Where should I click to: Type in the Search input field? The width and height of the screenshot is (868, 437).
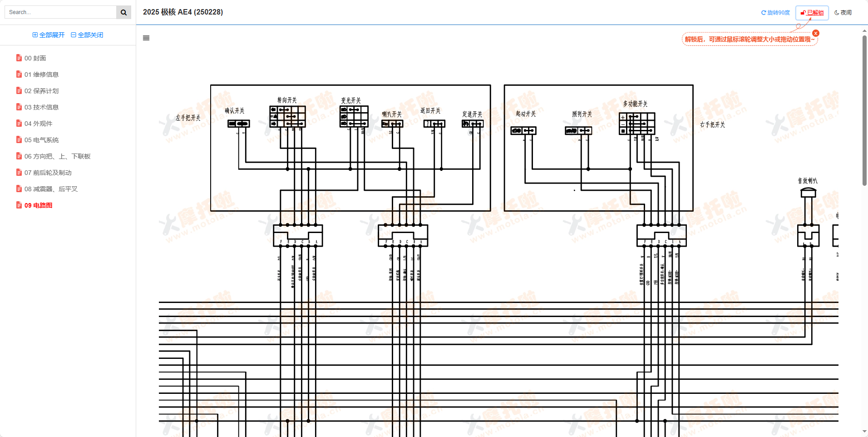point(60,12)
